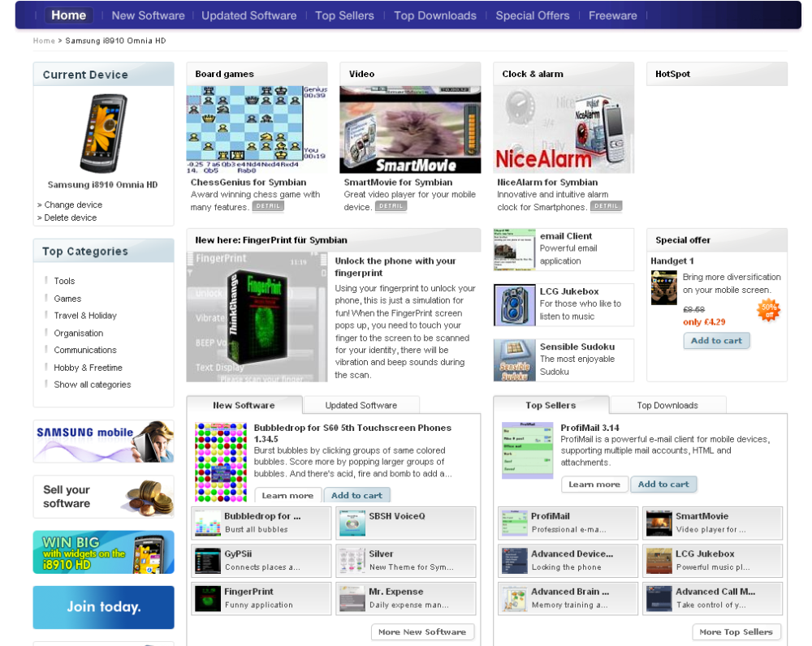Open SmartMovie cat video image
Screen dimensions: 812x646
point(410,129)
